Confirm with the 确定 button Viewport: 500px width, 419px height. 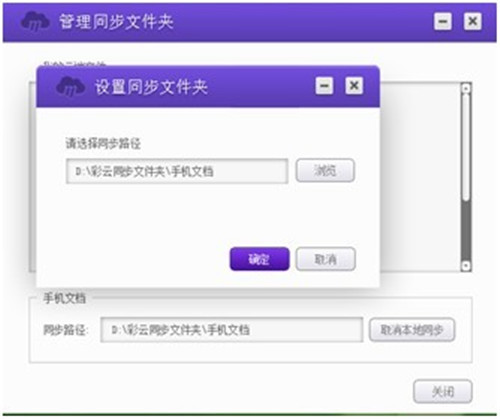(259, 259)
